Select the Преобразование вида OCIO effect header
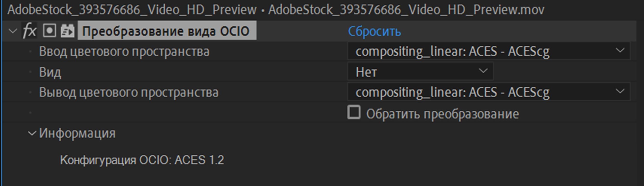This screenshot has width=644, height=186. [x=167, y=31]
